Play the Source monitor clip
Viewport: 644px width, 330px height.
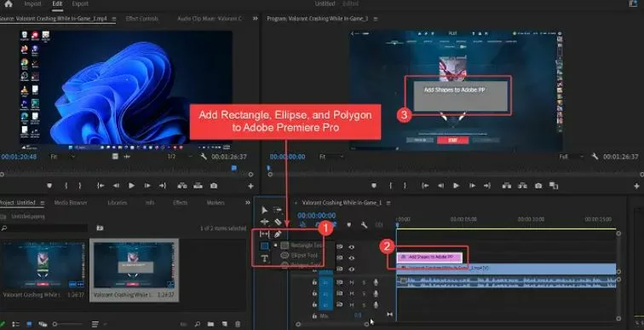[x=131, y=186]
